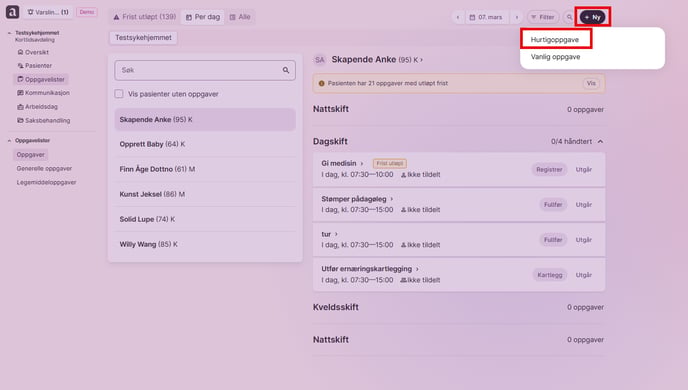Select patient Solid Lupe
688x390 pixels.
[205, 219]
